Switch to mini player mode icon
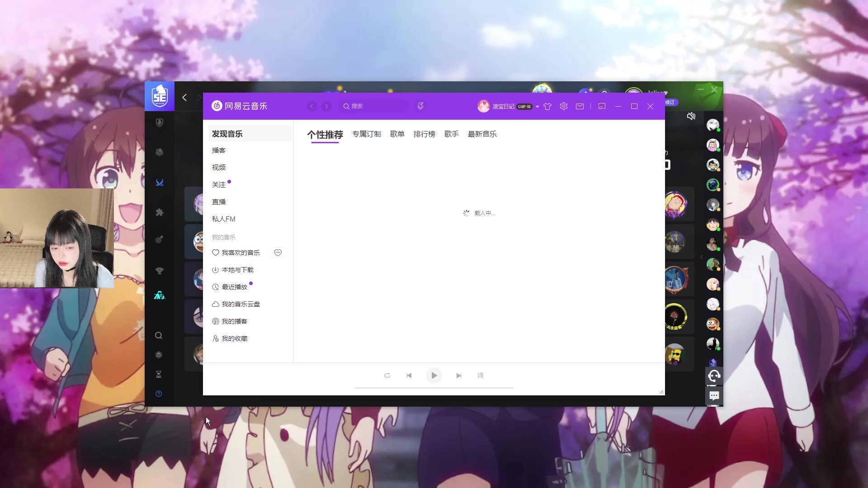This screenshot has height=488, width=868. [x=602, y=106]
